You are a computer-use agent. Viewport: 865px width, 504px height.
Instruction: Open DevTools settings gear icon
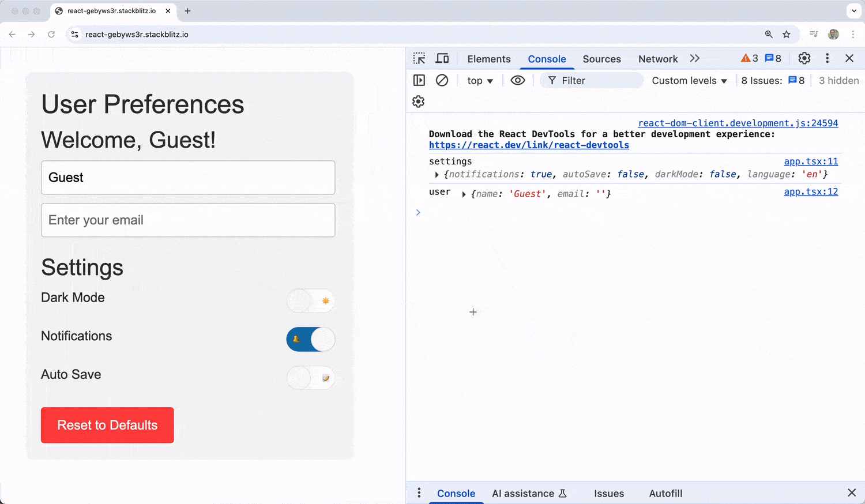pos(804,58)
